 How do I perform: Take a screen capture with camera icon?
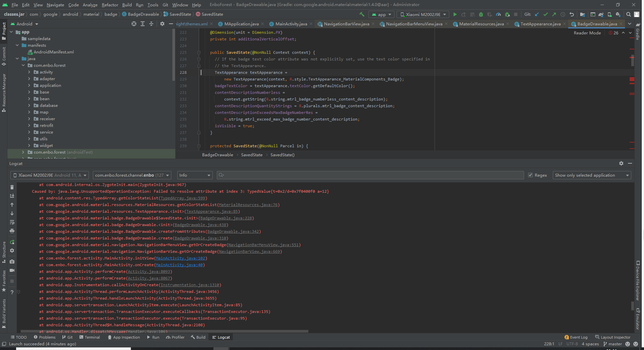click(12, 261)
